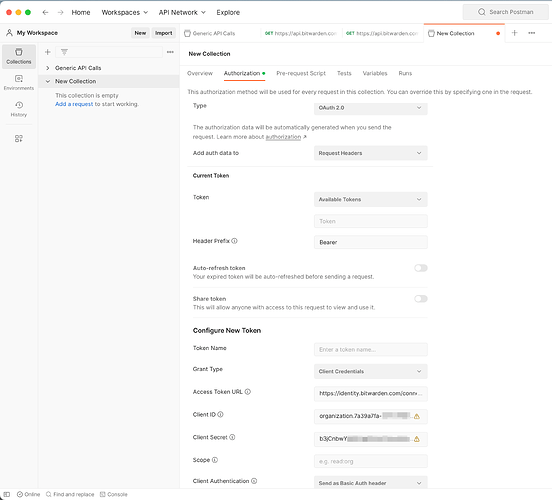Click the Token Name input field
The height and width of the screenshot is (500, 552).
[x=371, y=350]
